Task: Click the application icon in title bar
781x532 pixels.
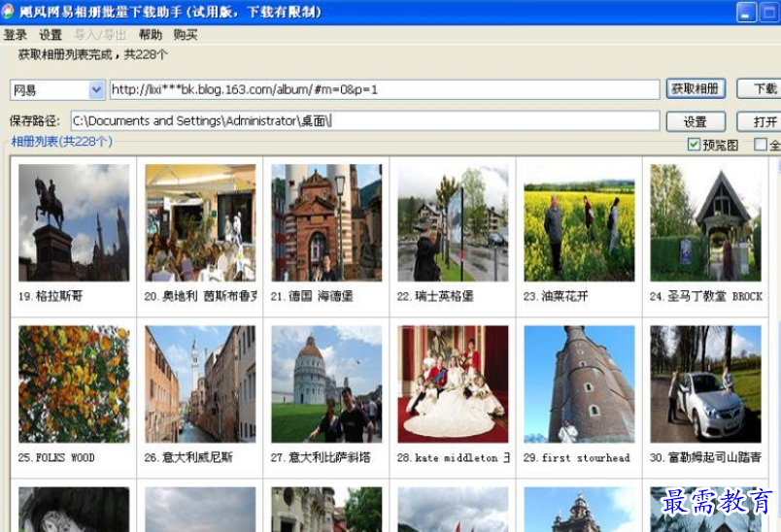Action: click(8, 12)
